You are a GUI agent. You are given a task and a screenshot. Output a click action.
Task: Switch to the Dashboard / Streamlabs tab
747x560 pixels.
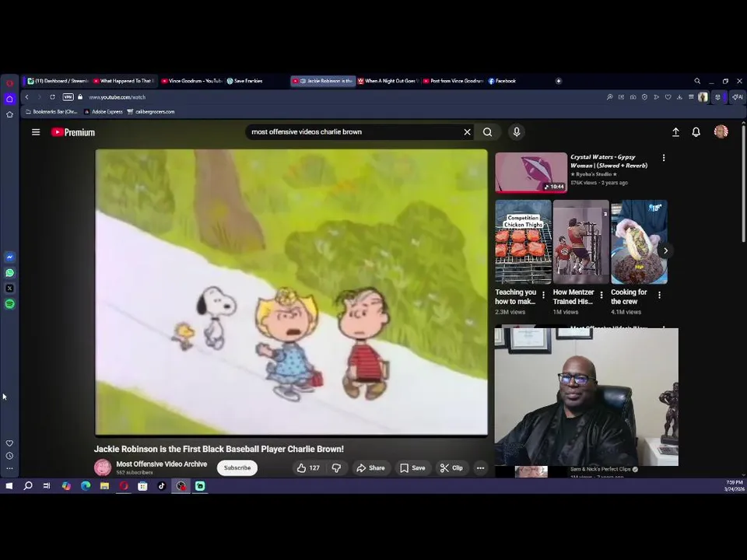tap(58, 81)
